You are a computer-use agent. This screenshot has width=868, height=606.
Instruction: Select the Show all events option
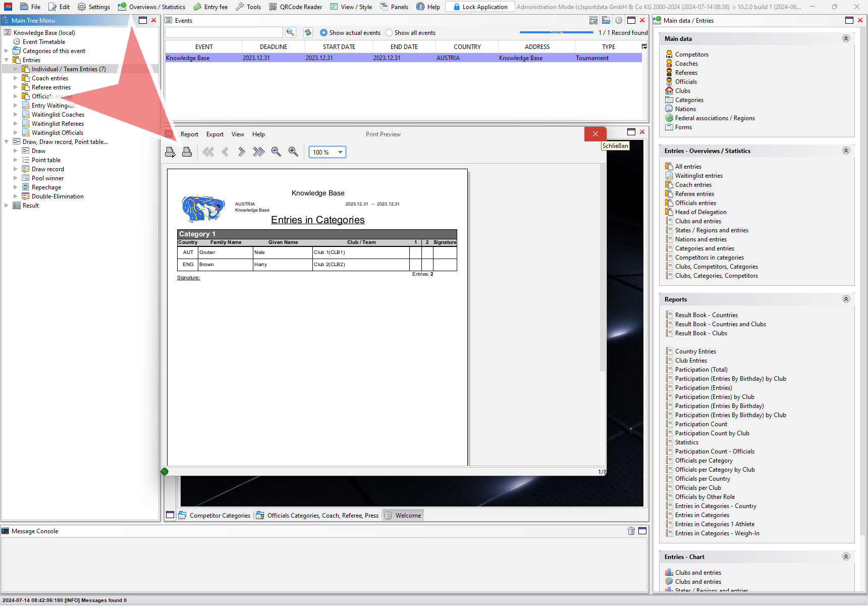(x=389, y=33)
